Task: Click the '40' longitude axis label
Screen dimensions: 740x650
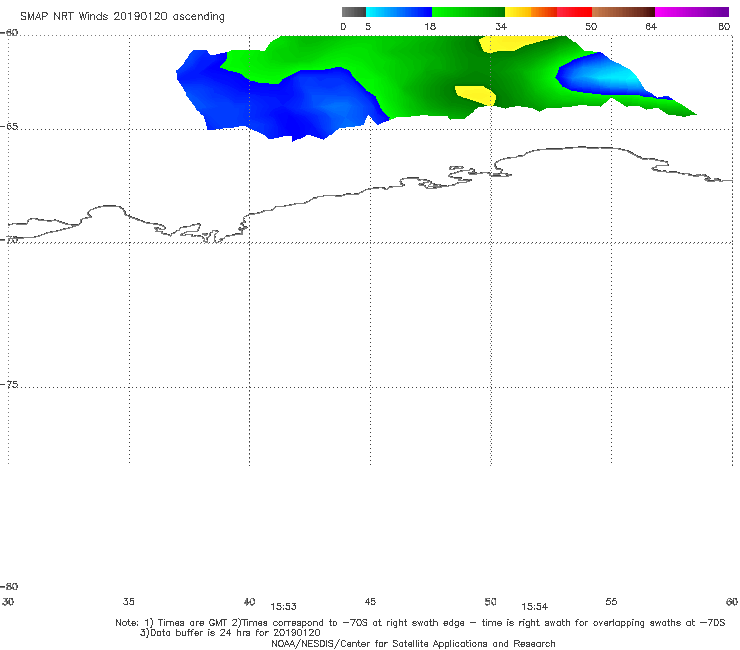Action: point(250,601)
